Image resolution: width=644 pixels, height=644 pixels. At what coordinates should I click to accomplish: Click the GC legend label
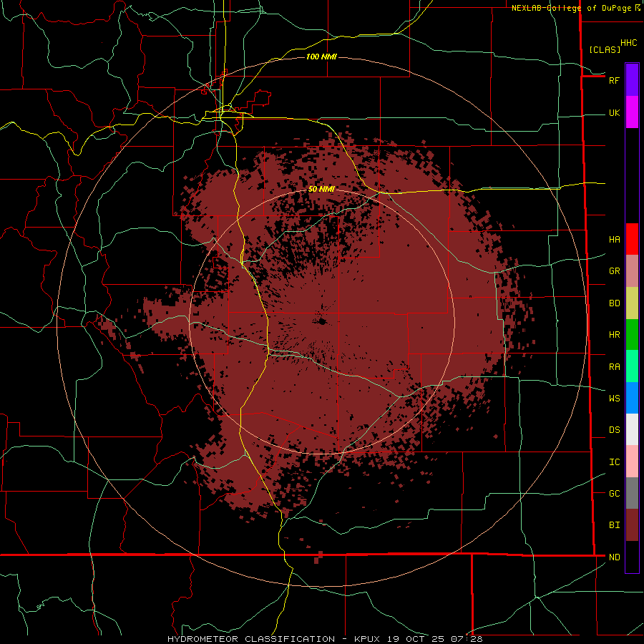point(614,494)
